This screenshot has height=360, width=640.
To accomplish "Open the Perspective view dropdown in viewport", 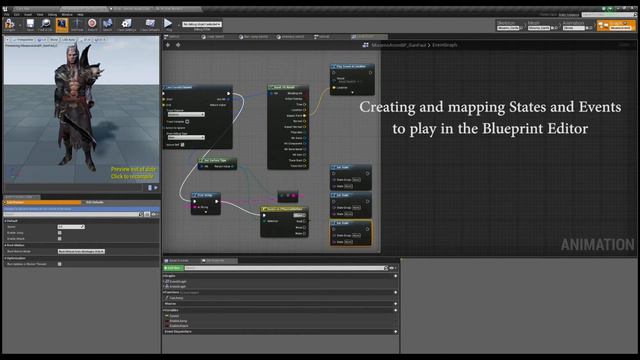I will pos(23,40).
